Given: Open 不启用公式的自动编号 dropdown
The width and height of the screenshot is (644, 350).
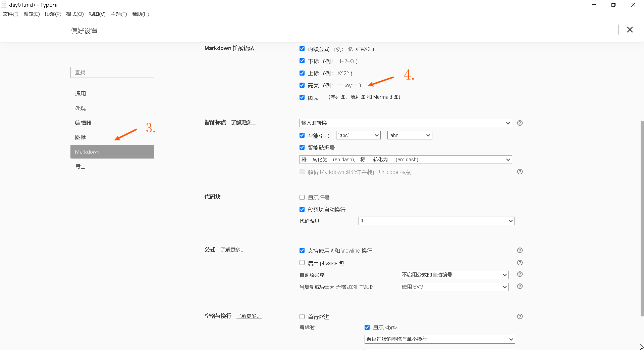Looking at the screenshot, I should click(x=454, y=275).
